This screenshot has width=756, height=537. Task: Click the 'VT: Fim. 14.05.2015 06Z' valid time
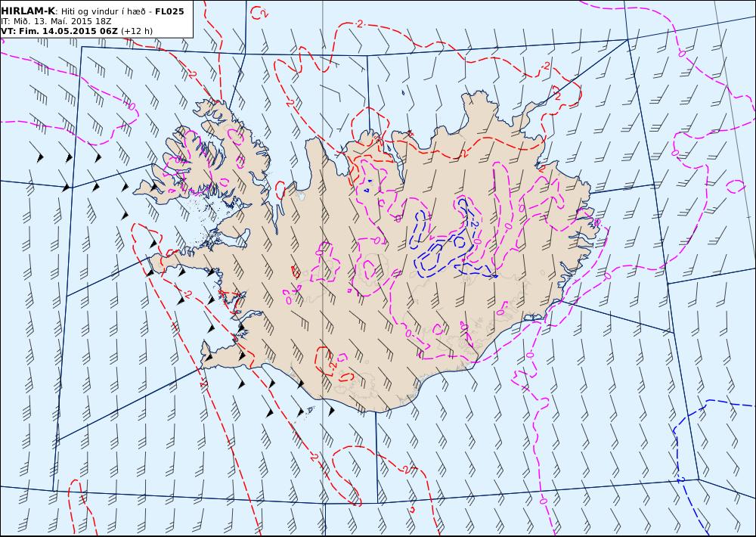pos(59,31)
